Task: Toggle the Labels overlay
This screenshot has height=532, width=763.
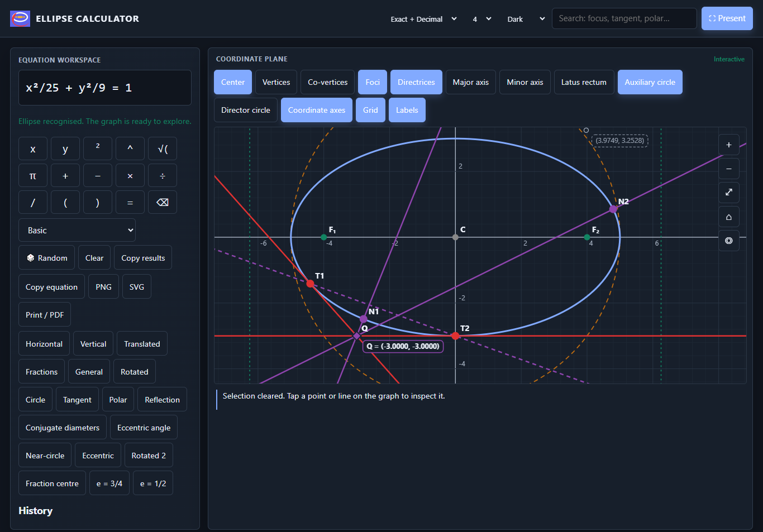Action: 407,110
